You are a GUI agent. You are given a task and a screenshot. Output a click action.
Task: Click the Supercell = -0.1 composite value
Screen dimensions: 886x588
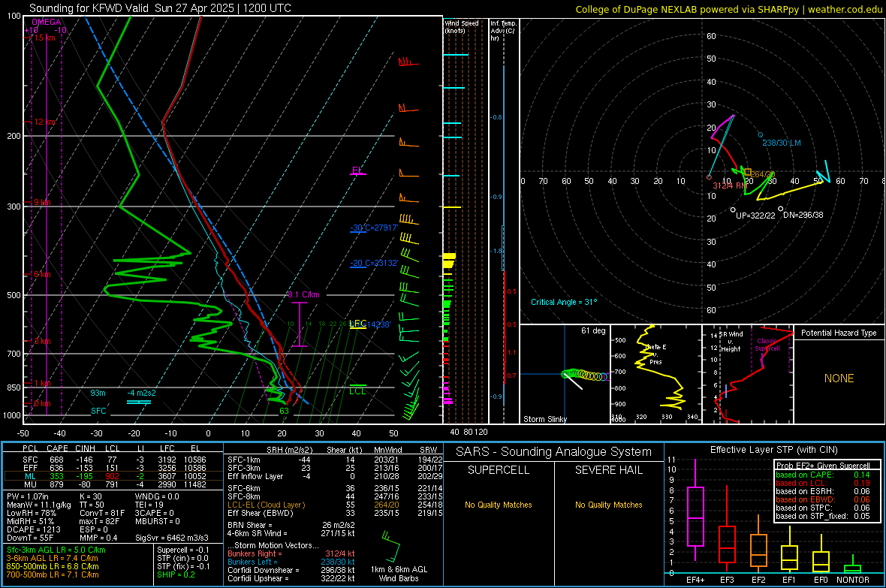(x=183, y=550)
